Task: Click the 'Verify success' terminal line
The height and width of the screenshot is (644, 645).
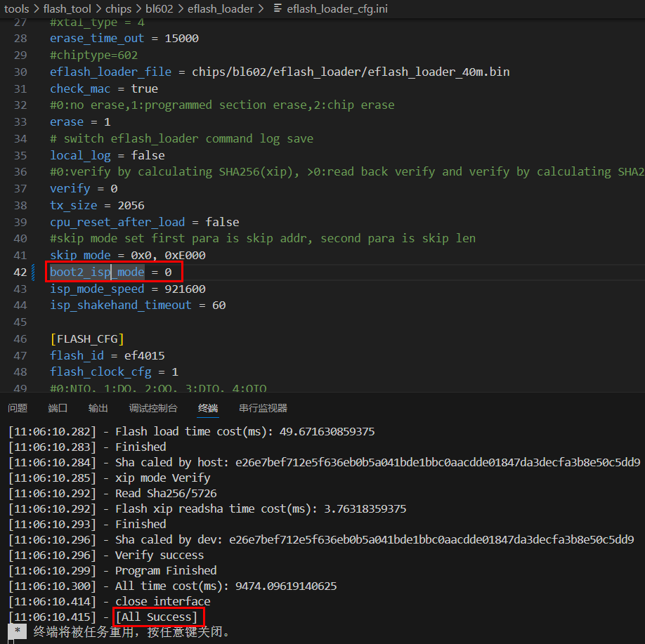Action: coord(106,556)
